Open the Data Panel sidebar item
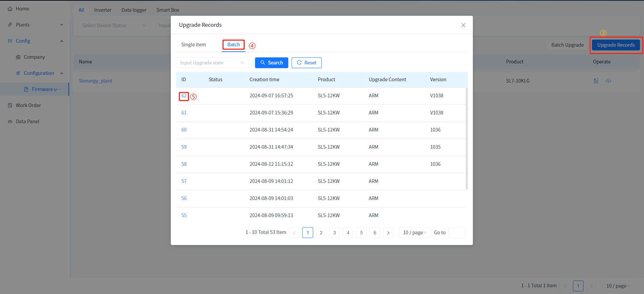The width and height of the screenshot is (644, 294). 27,121
